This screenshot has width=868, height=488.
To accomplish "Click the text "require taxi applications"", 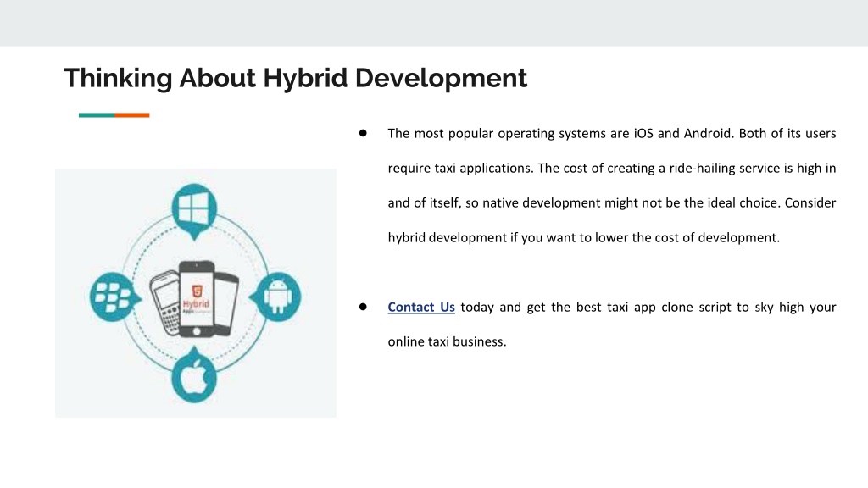I will [x=460, y=169].
